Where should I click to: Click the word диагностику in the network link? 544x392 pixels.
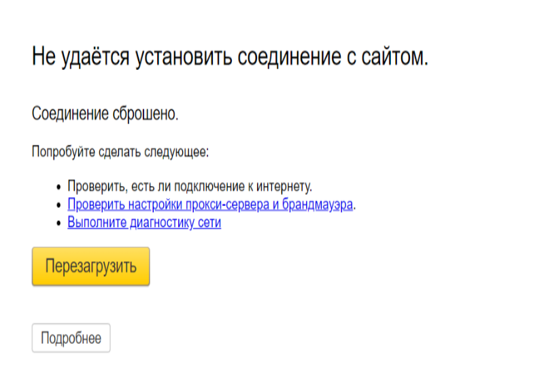(x=161, y=222)
